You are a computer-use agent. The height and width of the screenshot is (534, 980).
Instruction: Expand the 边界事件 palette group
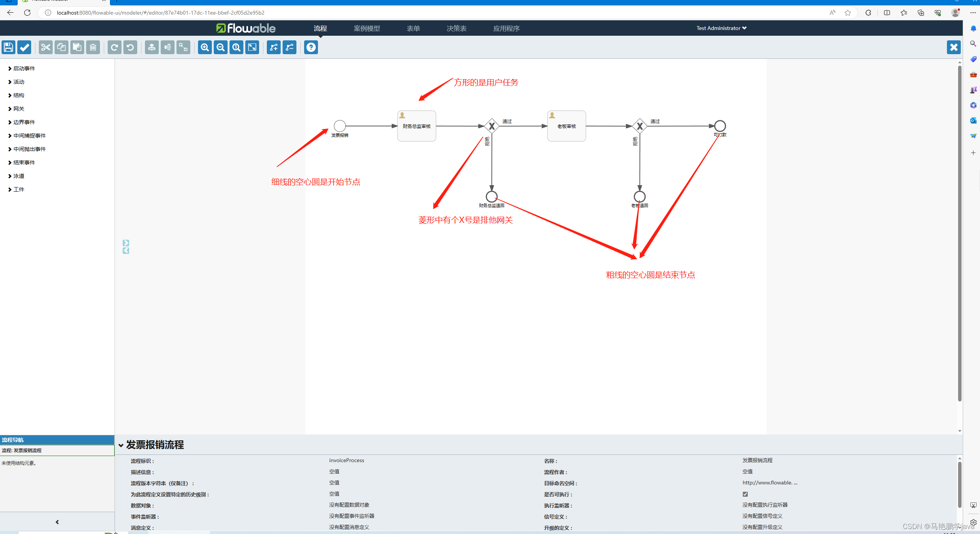click(22, 122)
